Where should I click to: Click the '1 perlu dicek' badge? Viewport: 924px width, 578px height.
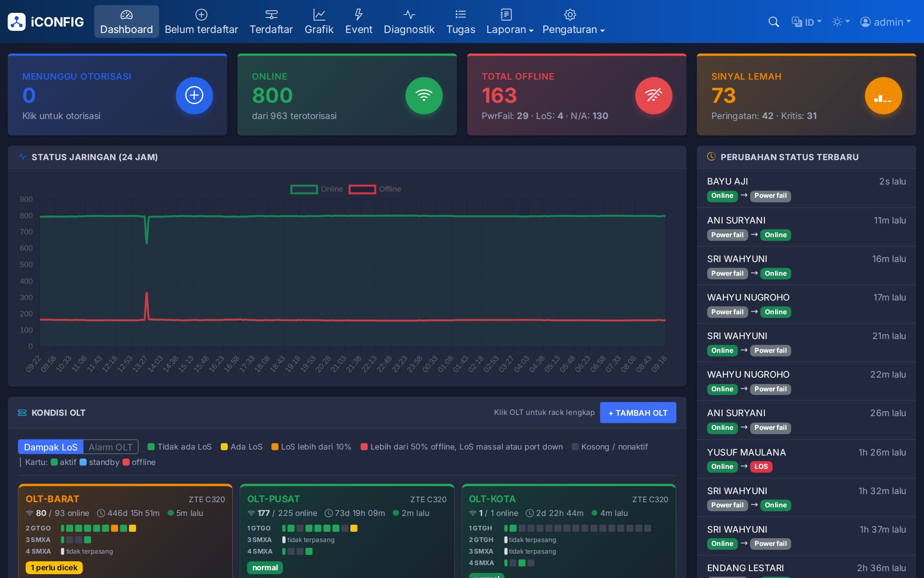tap(54, 568)
